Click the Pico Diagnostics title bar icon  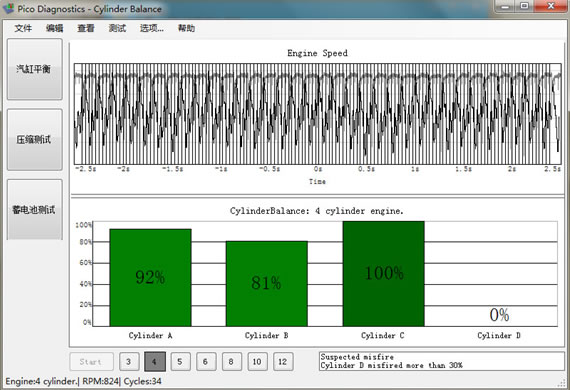[8, 9]
